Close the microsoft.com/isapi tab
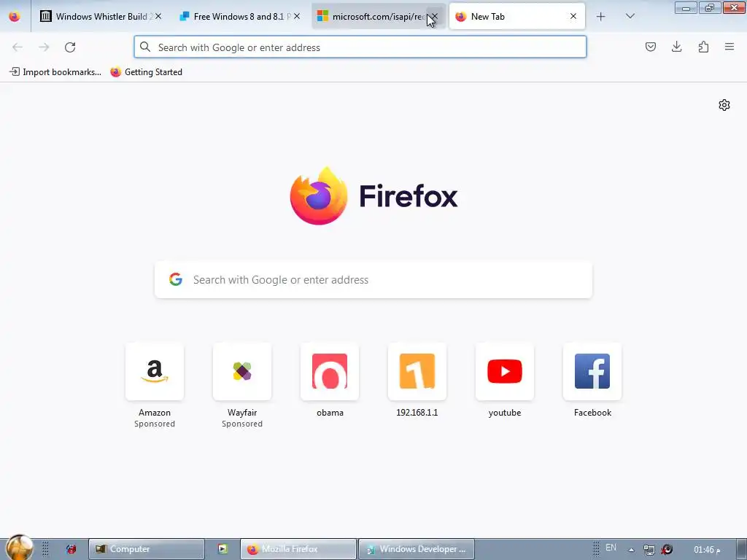 (x=435, y=16)
